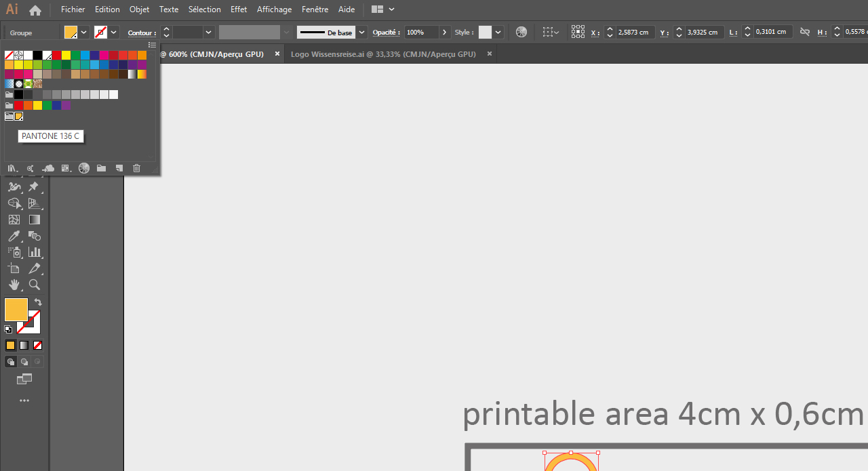Click the reference point locator grid
Image resolution: width=868 pixels, height=471 pixels.
click(578, 32)
